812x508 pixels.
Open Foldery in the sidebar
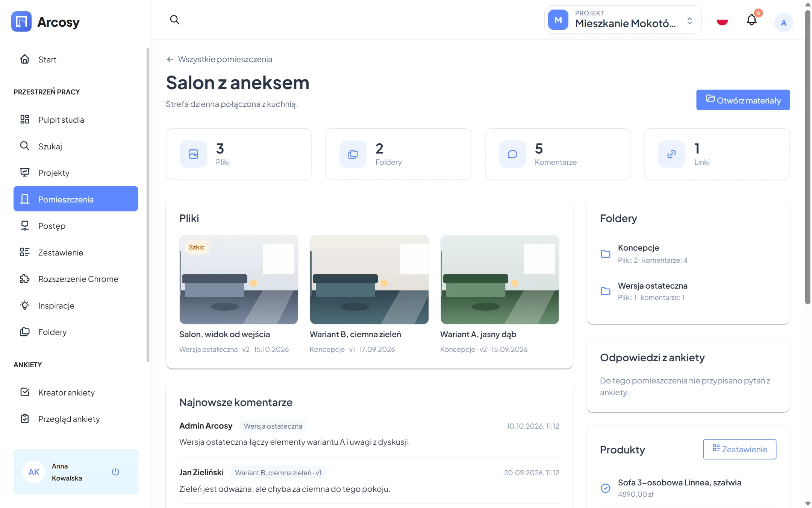click(x=76, y=332)
